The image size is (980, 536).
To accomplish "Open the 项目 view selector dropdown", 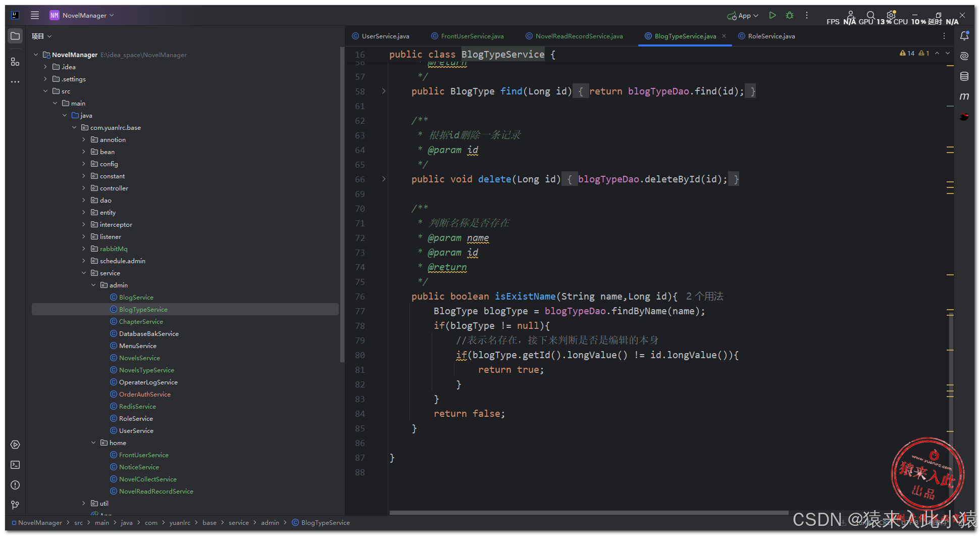I will tap(41, 36).
